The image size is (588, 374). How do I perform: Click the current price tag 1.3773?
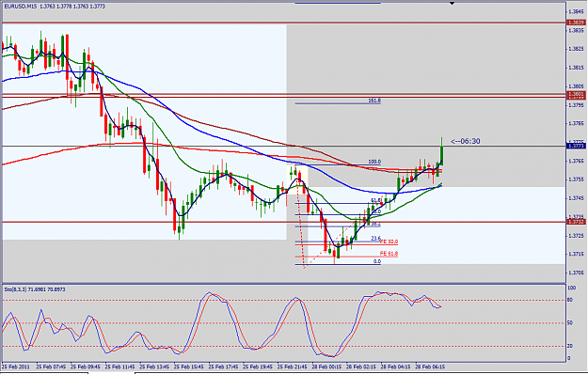click(577, 146)
